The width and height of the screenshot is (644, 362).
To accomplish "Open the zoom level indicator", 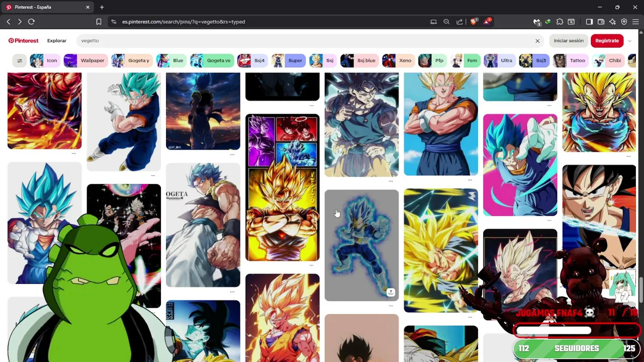I will [x=446, y=22].
